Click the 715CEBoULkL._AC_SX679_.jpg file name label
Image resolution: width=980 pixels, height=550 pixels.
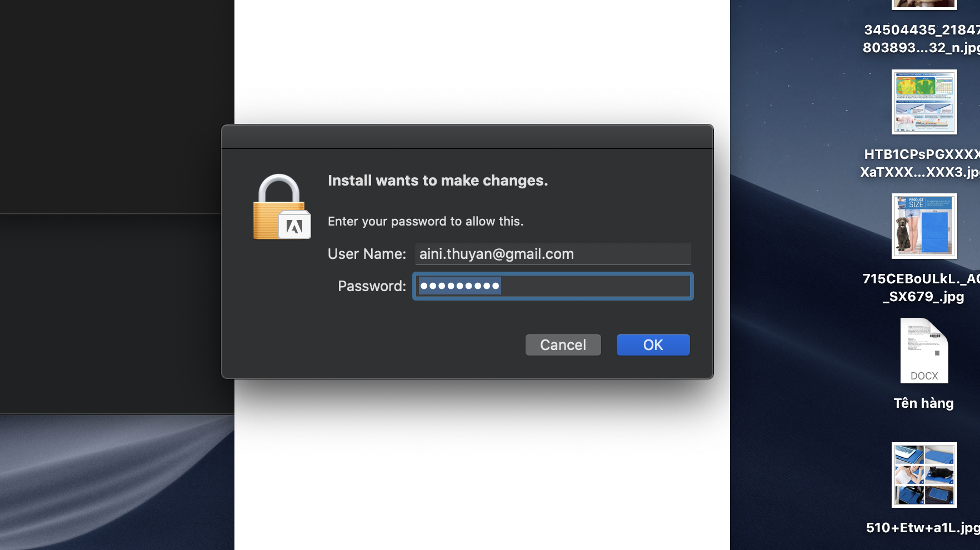[x=921, y=288]
